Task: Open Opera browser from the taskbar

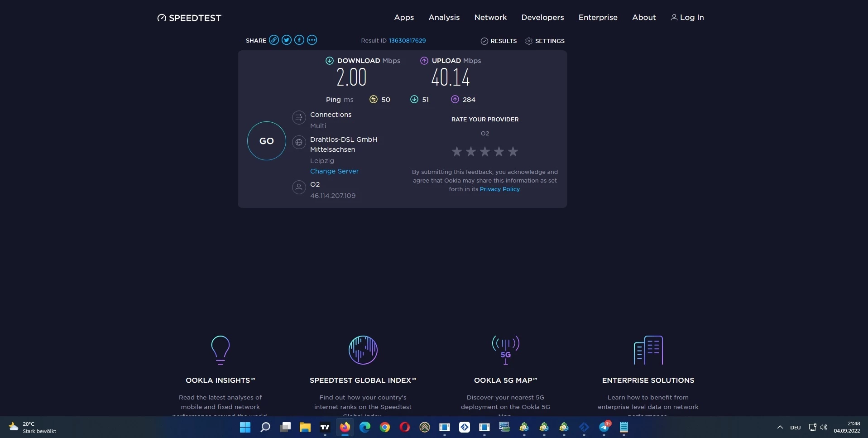Action: (405, 427)
